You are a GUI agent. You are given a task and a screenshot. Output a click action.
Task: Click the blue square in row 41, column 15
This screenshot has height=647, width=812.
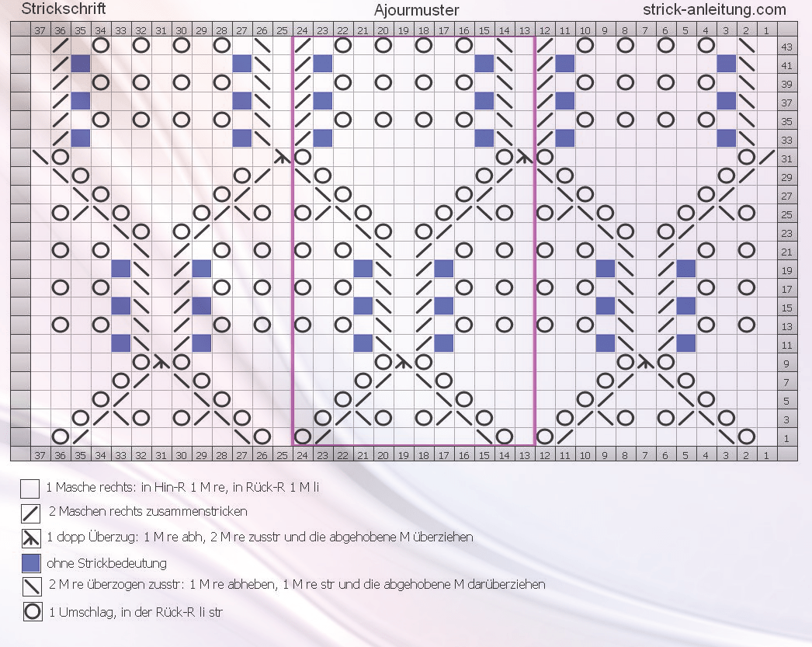point(484,64)
